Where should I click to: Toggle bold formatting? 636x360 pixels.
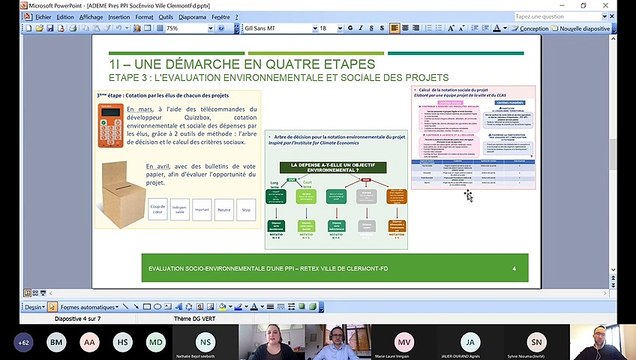350,28
